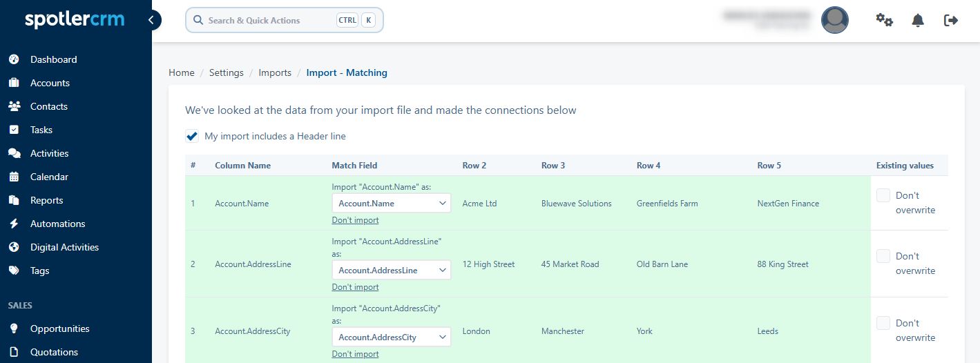Open the settings gears icon
Viewport: 980px width, 363px height.
point(884,20)
